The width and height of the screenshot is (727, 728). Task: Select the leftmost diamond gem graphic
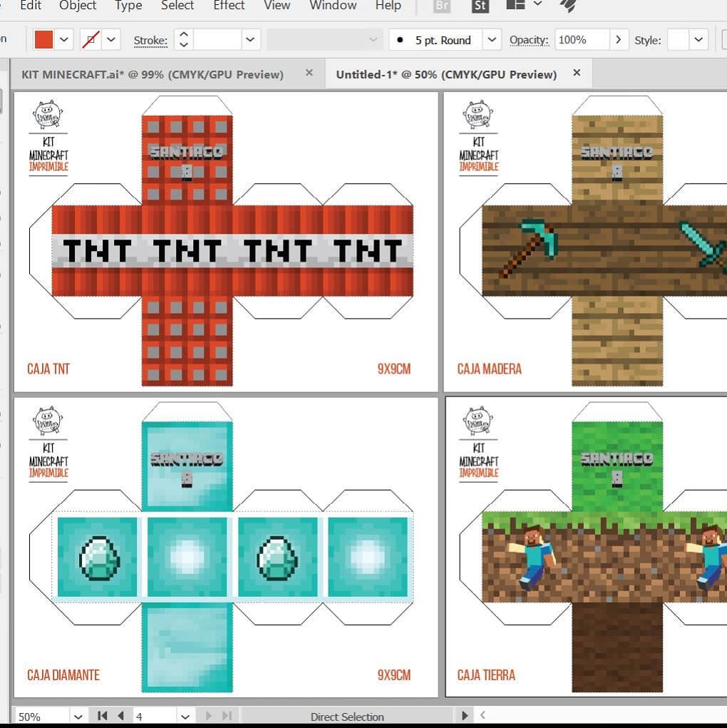click(99, 558)
